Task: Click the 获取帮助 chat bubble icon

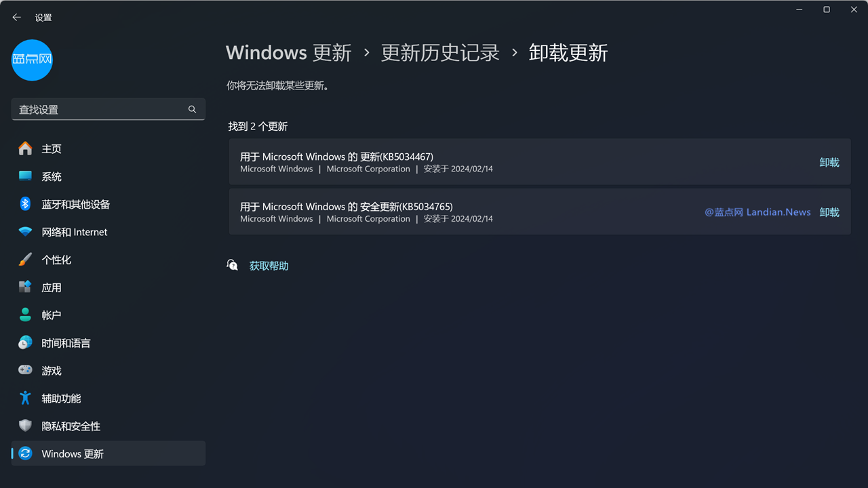Action: click(x=233, y=265)
